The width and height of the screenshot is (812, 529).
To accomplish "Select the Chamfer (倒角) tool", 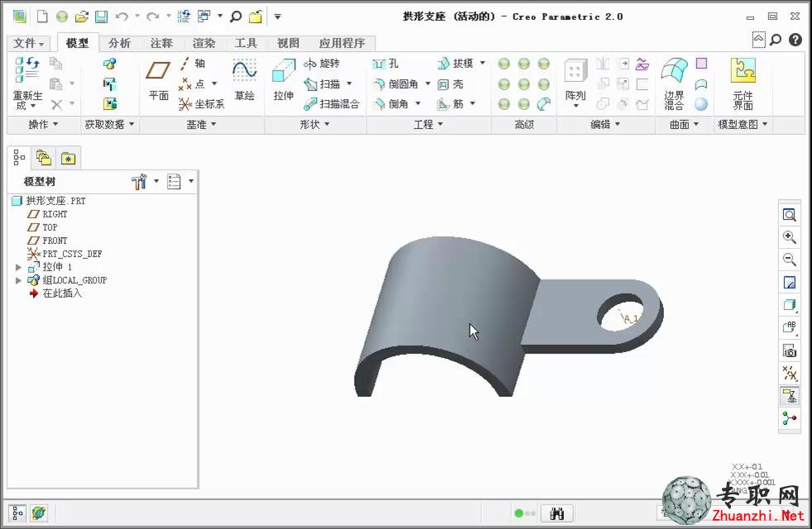I will 391,104.
